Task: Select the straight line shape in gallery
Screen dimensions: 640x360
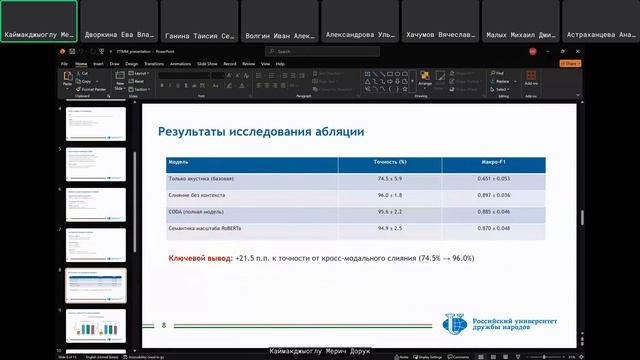Action: click(x=375, y=74)
